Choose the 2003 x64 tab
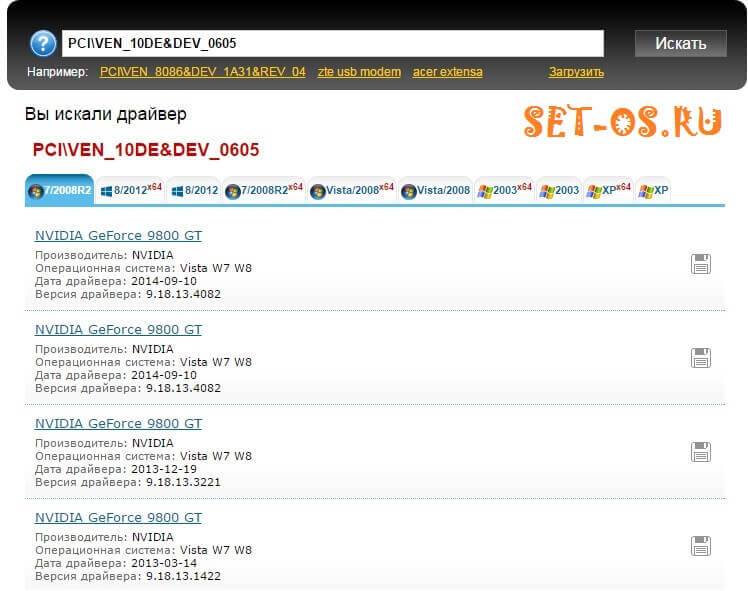The image size is (748, 591). click(x=505, y=190)
